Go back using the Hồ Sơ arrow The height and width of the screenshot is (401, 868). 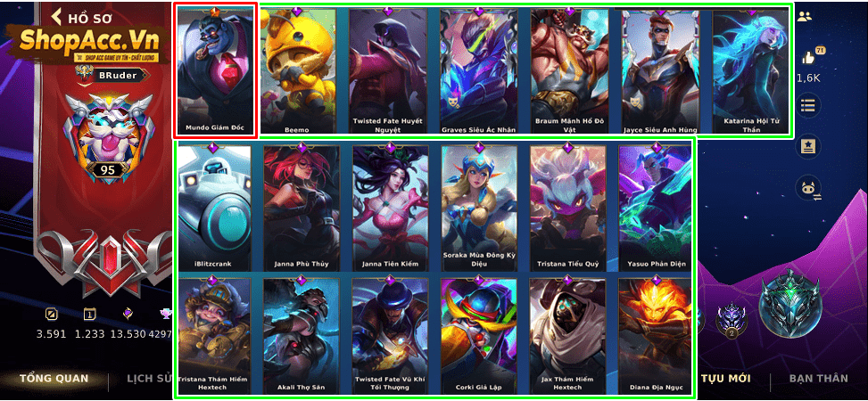tap(57, 17)
